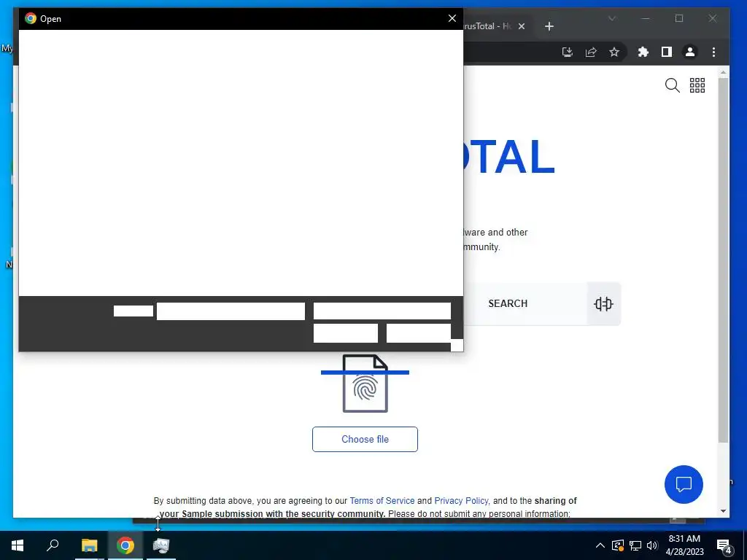Image resolution: width=747 pixels, height=560 pixels.
Task: Open the volume speaker tray icon
Action: pos(652,545)
